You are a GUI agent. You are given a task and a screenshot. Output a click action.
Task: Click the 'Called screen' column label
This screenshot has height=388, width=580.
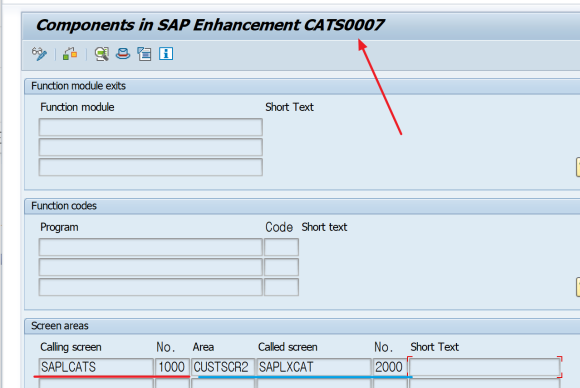point(287,347)
